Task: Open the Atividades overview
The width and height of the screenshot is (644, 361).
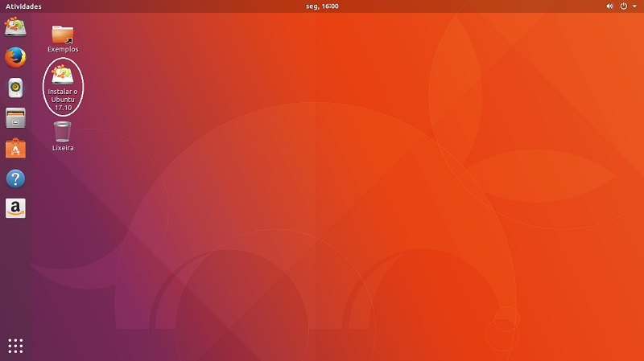Action: (23, 6)
